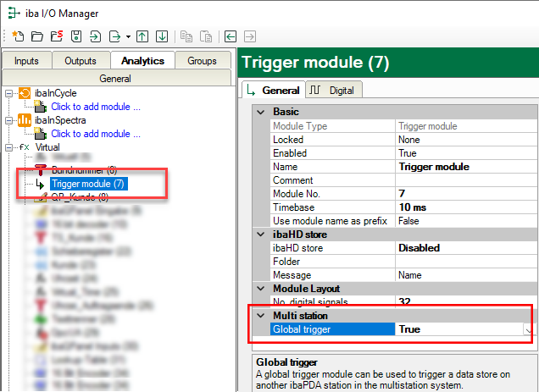Screen dimensions: 539x392
Task: Click the save disk toolbar icon
Action: coord(76,36)
